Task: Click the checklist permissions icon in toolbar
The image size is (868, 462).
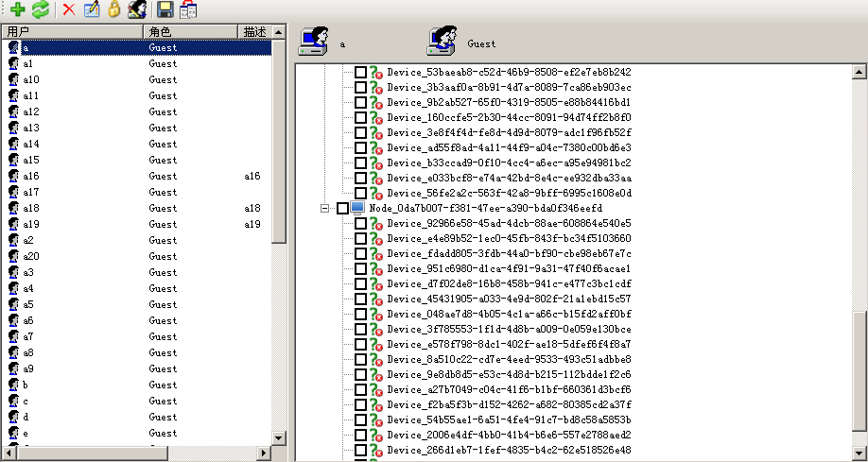Action: 188,10
